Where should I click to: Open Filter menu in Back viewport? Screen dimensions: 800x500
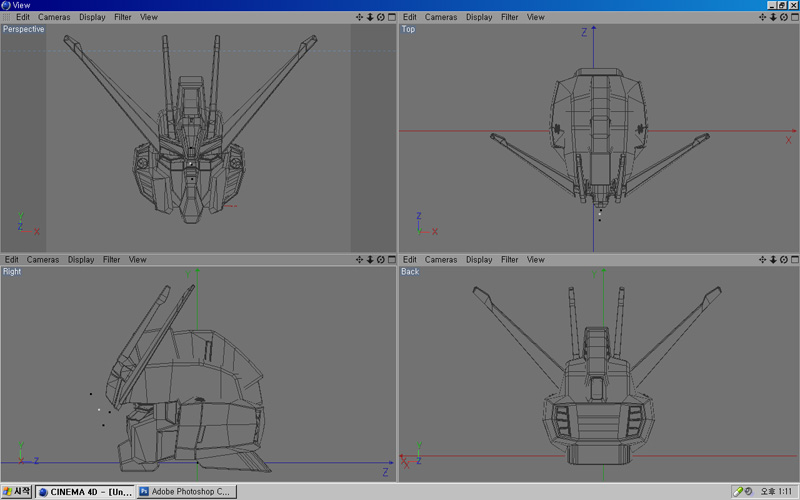509,260
